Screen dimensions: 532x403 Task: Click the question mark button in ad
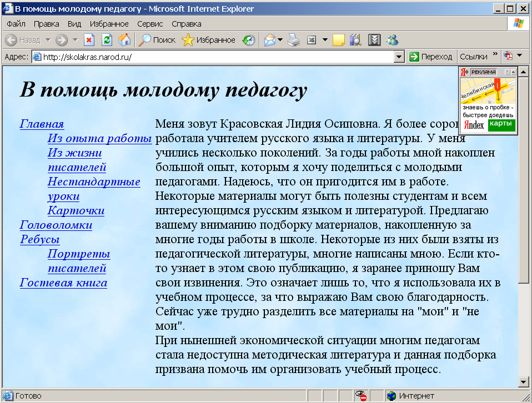pos(507,72)
